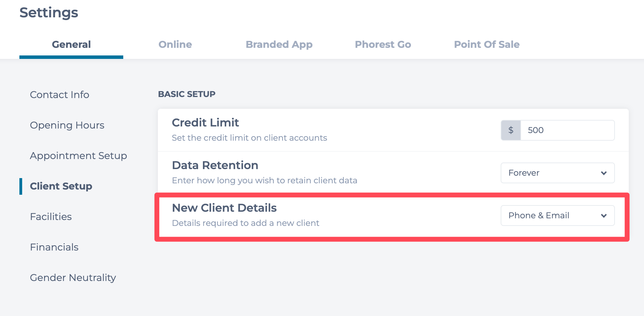This screenshot has width=644, height=316.
Task: Select Appointment Setup in the sidebar
Action: coord(79,156)
